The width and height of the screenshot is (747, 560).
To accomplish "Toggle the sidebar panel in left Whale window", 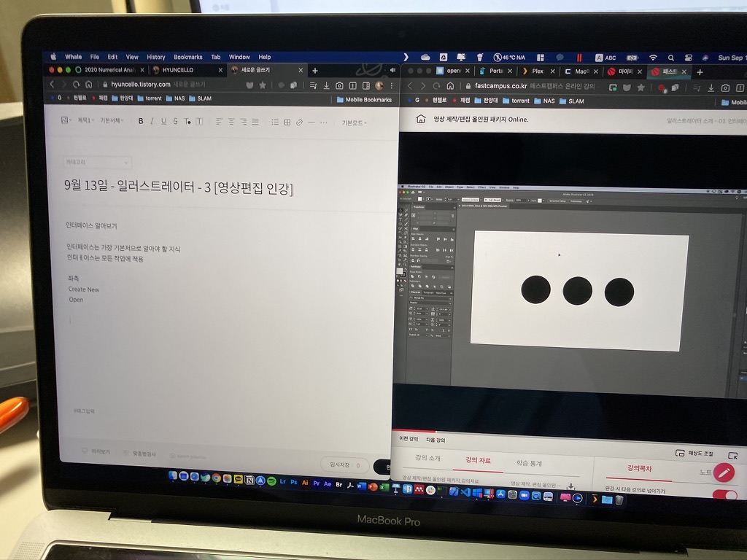I will (x=366, y=86).
